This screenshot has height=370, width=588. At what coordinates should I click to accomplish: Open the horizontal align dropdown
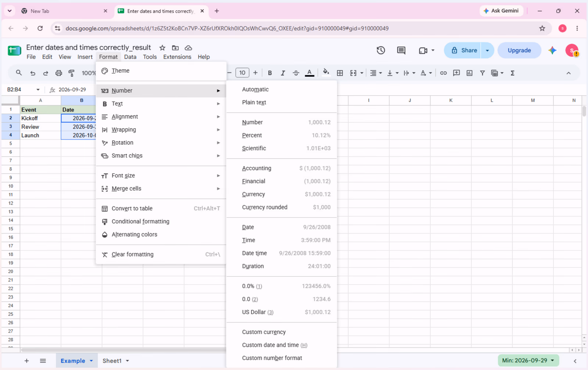pos(376,73)
